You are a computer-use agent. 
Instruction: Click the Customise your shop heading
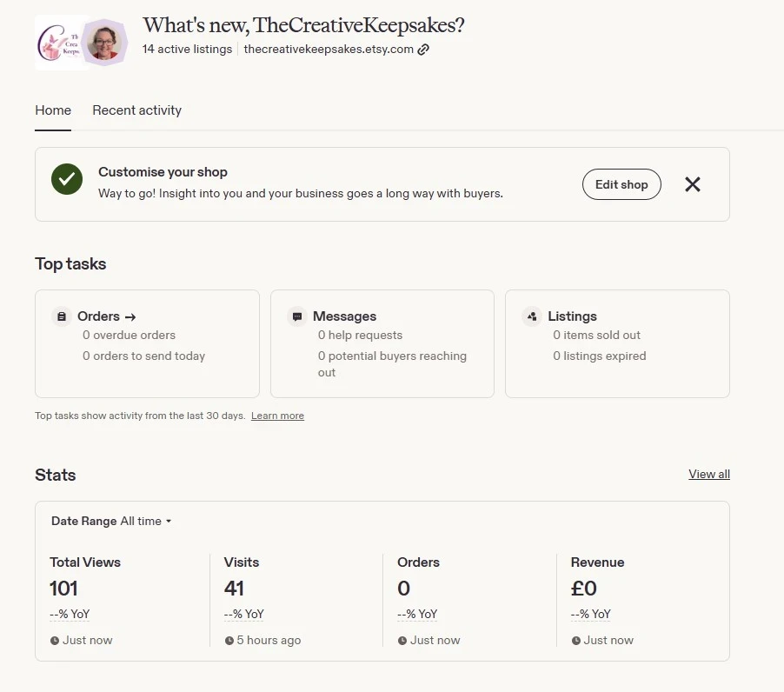[163, 172]
